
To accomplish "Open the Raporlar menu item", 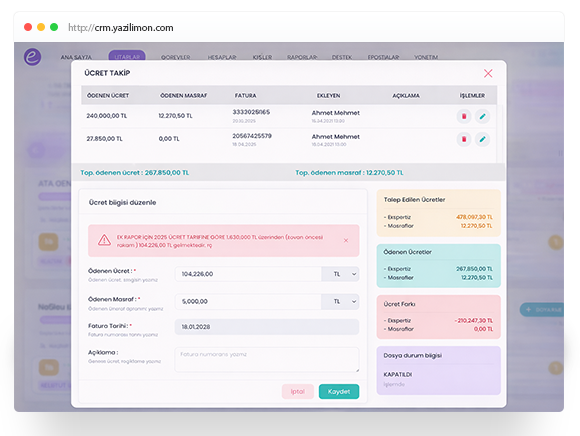I will tap(302, 57).
